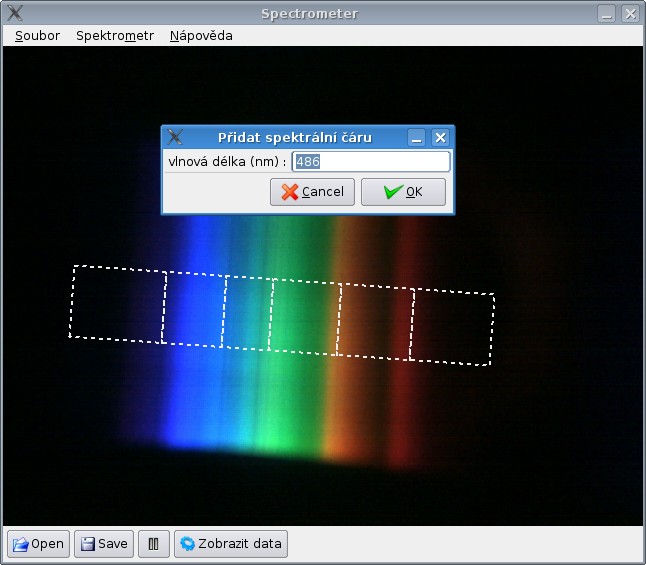Open the Spektrometr menu

click(115, 35)
